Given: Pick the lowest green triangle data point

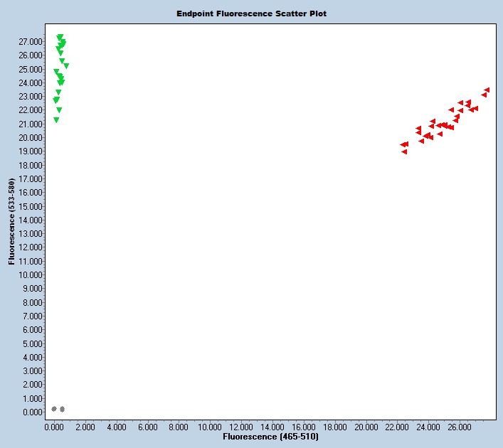Looking at the screenshot, I should tap(56, 120).
